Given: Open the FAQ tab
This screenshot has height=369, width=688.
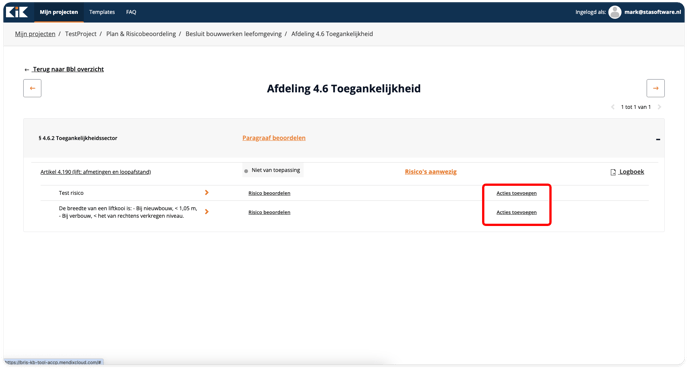Looking at the screenshot, I should pyautogui.click(x=131, y=12).
